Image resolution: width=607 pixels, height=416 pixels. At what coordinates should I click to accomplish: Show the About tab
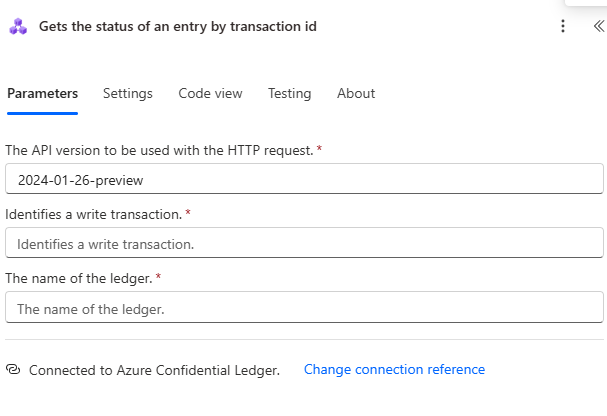356,93
